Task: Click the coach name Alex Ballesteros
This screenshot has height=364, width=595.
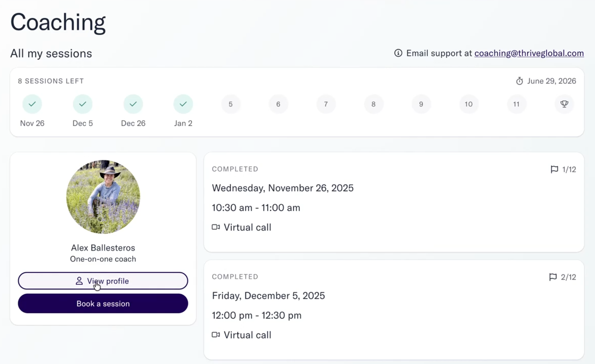Action: pos(103,248)
